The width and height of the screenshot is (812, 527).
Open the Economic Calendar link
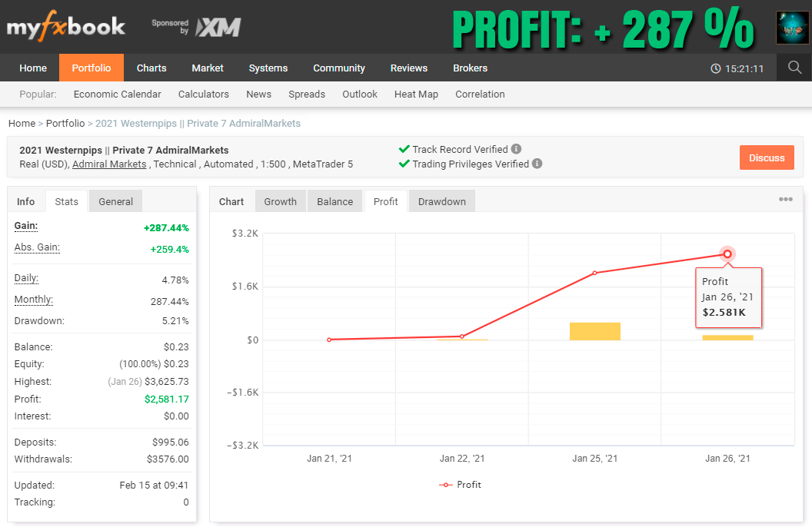coord(118,94)
